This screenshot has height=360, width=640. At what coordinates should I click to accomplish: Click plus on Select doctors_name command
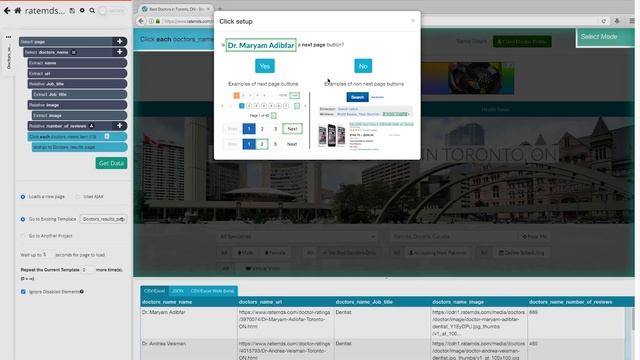coord(120,52)
